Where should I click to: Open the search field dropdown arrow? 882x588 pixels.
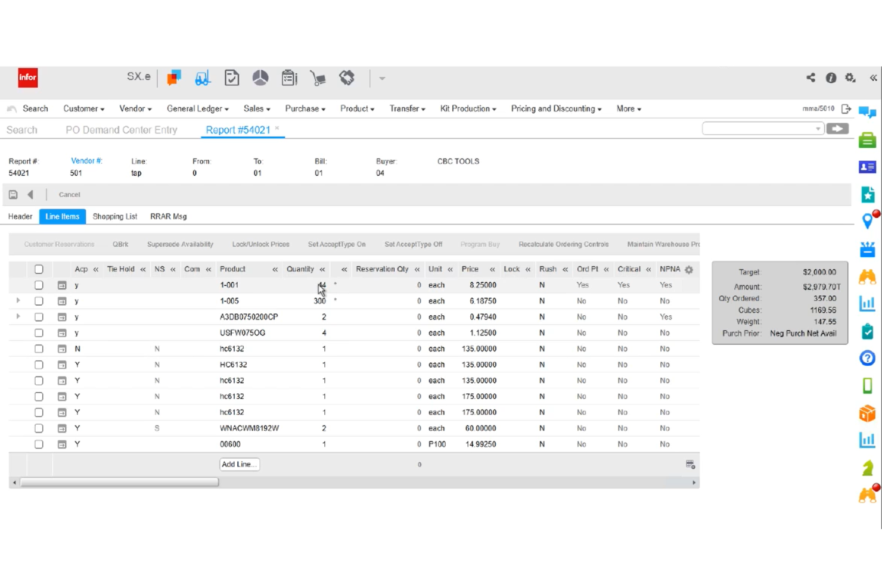818,128
